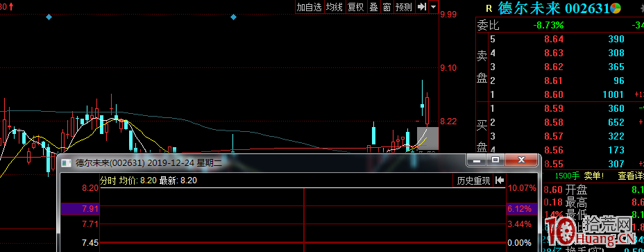Select stock title 德尔未来 002631
This screenshot has height=252, width=644.
pos(553,8)
